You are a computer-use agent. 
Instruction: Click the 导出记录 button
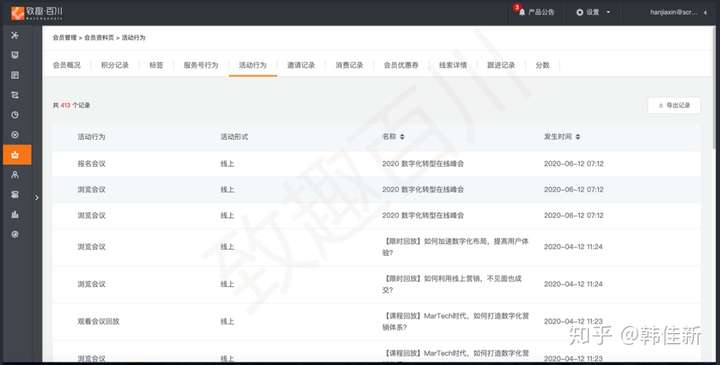[x=674, y=106]
